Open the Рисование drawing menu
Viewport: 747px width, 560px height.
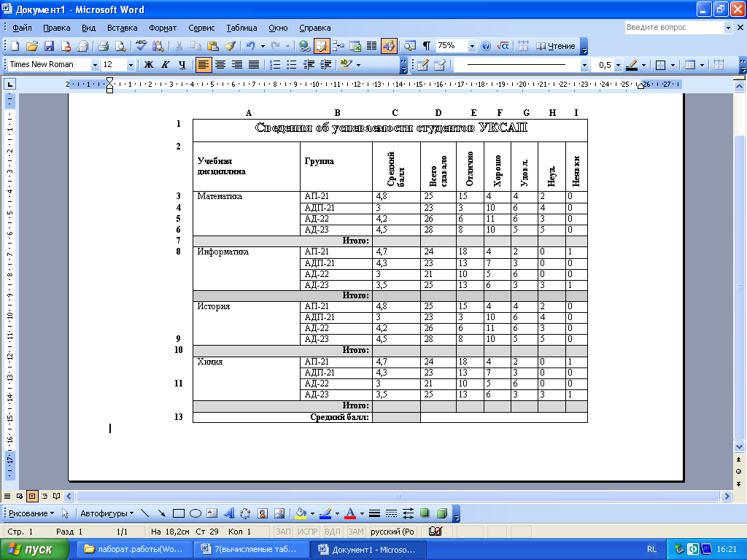(x=31, y=513)
